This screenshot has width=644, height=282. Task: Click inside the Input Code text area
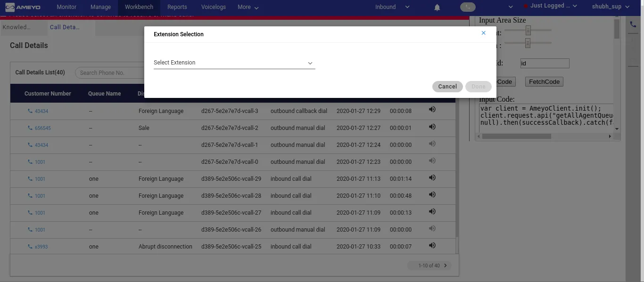pos(546,118)
